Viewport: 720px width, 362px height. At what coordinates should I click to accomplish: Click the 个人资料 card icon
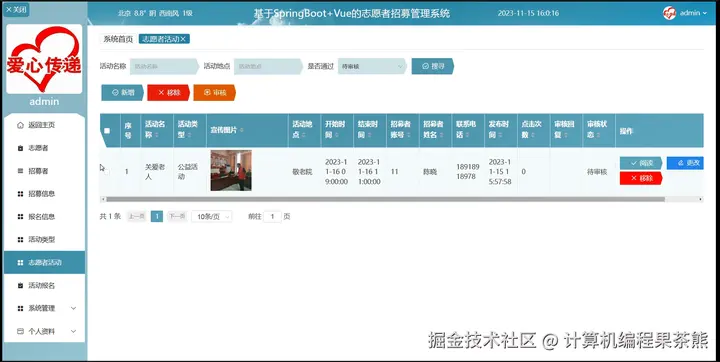click(x=20, y=331)
